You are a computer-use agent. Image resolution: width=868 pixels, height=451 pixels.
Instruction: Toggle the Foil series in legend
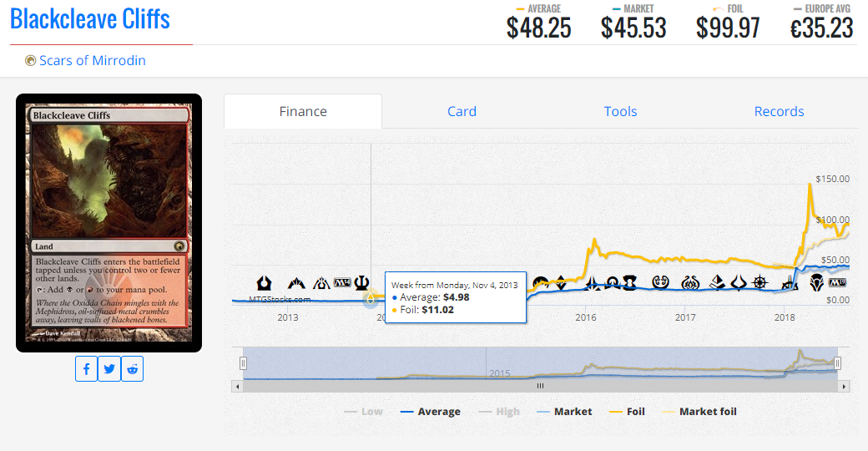626,411
